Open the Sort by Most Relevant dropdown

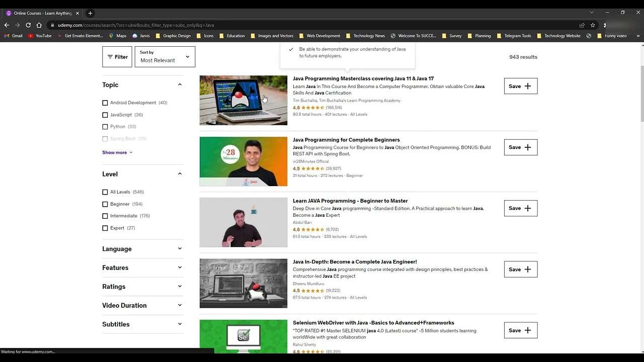coord(165,57)
